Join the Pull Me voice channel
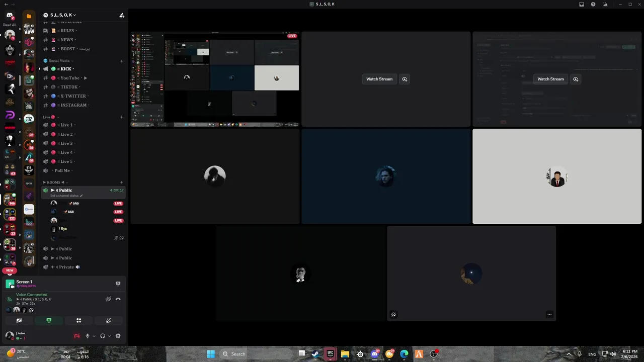This screenshot has width=644, height=362. pos(83,170)
